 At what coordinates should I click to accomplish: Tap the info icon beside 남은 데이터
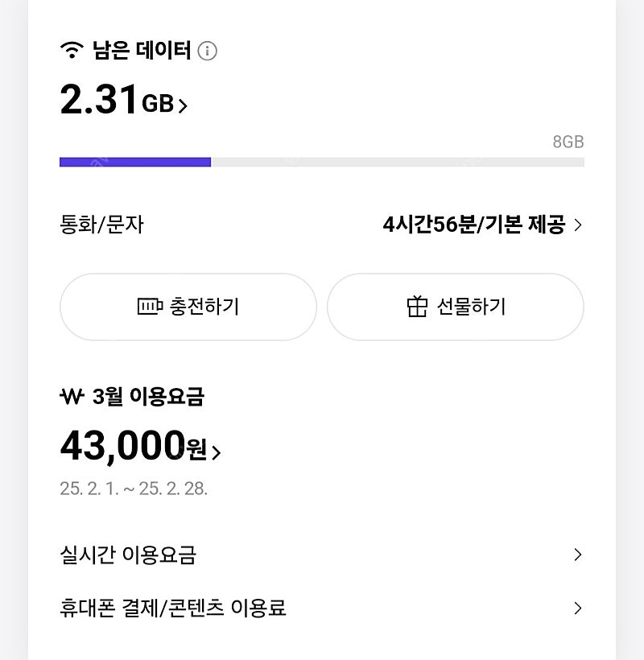point(207,51)
